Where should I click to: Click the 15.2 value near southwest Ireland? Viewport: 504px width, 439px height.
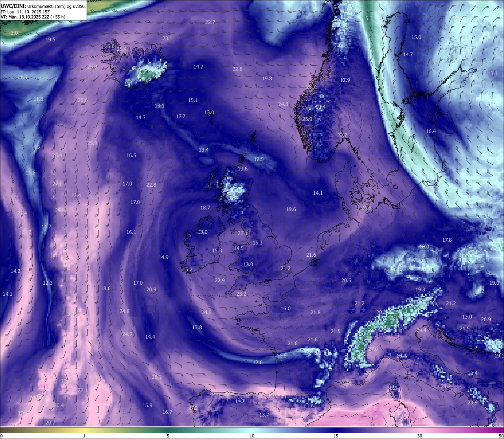pyautogui.click(x=187, y=270)
